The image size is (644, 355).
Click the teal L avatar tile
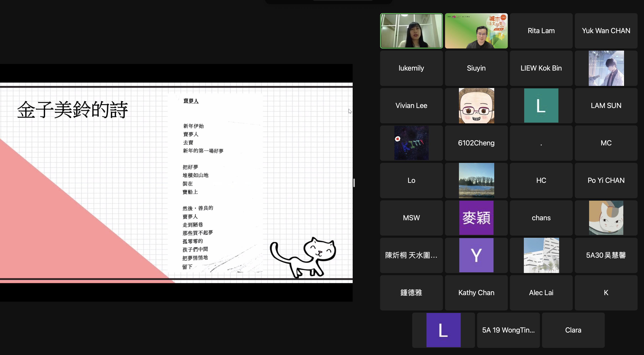(x=541, y=106)
